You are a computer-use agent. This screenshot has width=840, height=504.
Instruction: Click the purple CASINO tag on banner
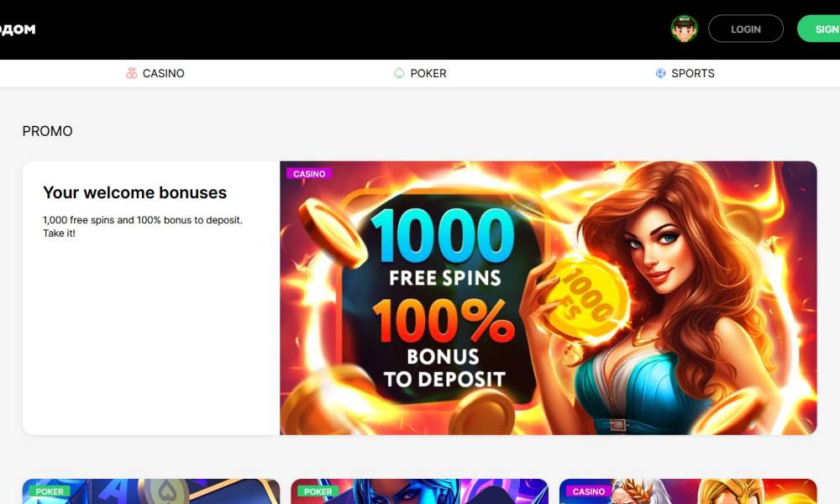[309, 174]
